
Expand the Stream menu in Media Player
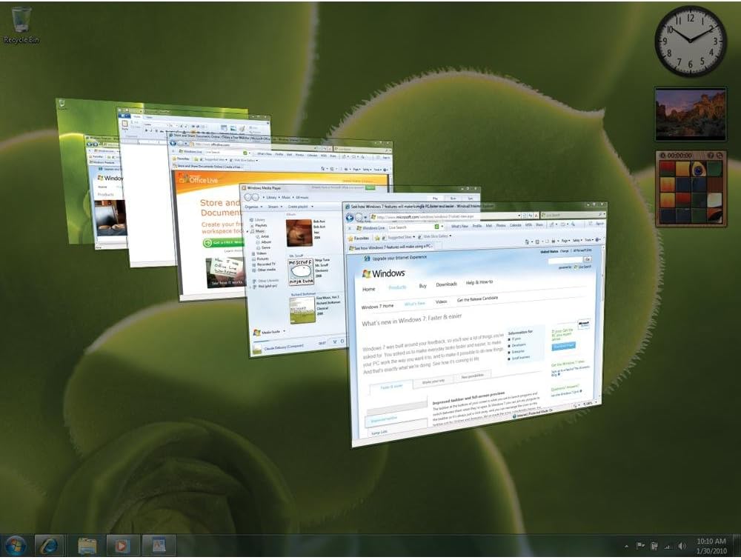click(273, 207)
